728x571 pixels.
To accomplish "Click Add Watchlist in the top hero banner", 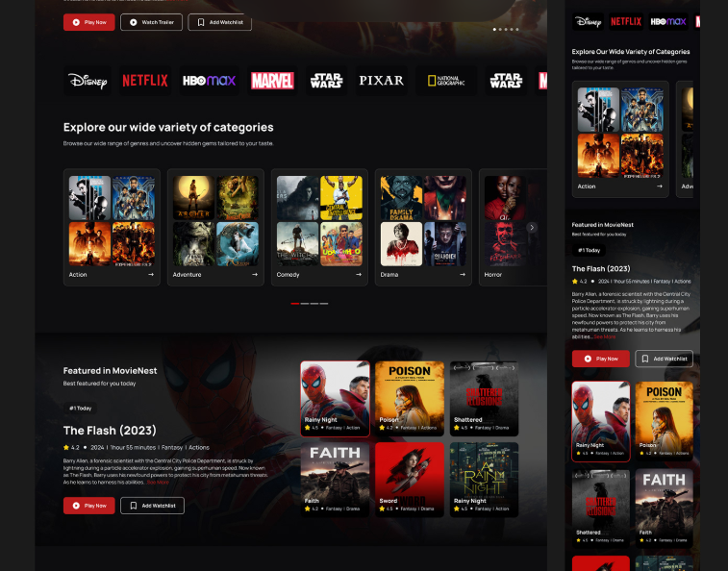I will (219, 21).
